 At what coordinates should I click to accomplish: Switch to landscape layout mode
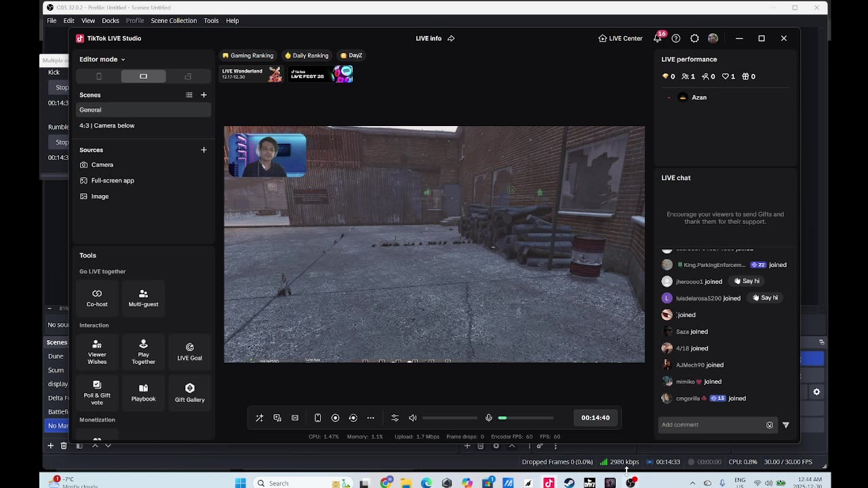[x=143, y=77]
